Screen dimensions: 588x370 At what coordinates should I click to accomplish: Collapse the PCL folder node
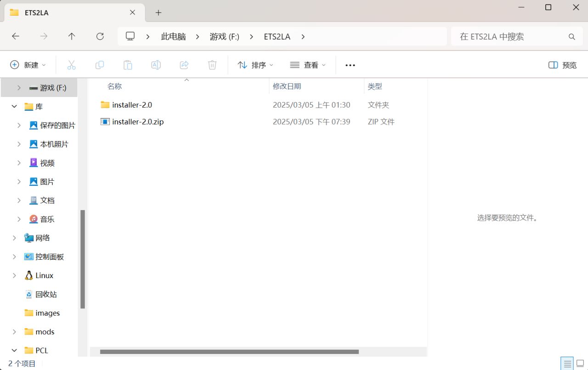[14, 350]
